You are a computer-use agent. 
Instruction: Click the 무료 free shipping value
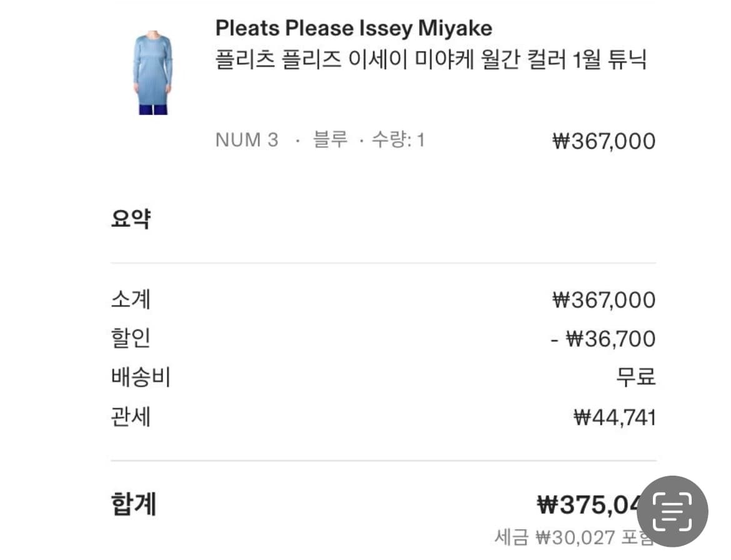[636, 376]
